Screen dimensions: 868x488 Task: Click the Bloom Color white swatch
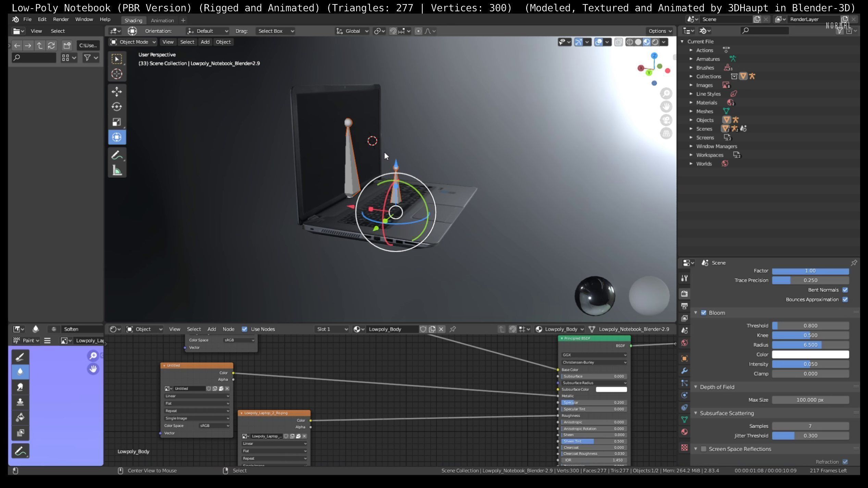(810, 354)
